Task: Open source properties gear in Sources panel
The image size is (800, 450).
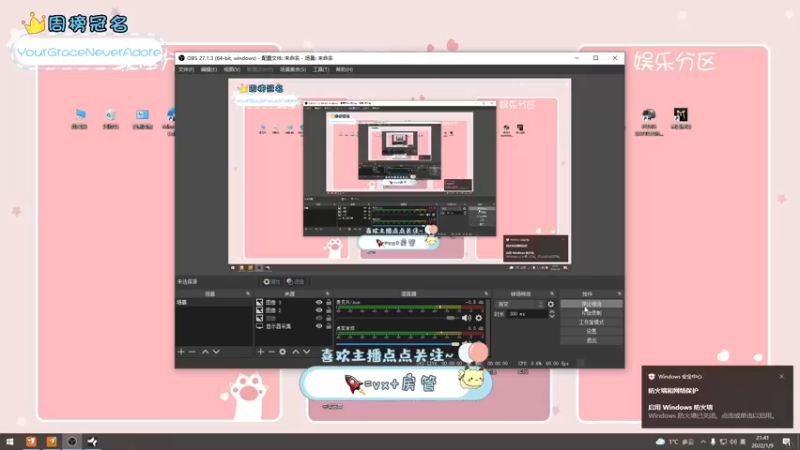Action: click(283, 352)
